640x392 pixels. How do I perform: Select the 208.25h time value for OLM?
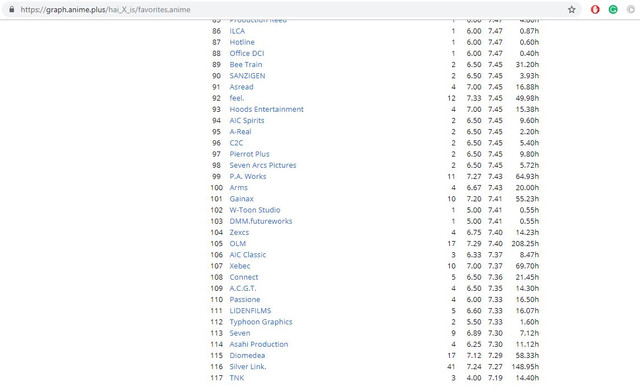point(525,244)
